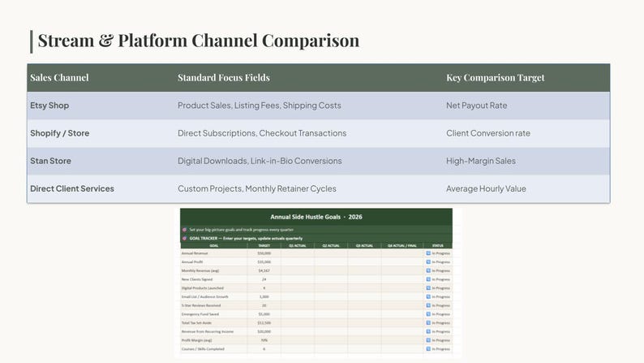Image resolution: width=644 pixels, height=363 pixels.
Task: Select the "Q4 ACTUAL / FINAL" column header
Action: pyautogui.click(x=402, y=246)
